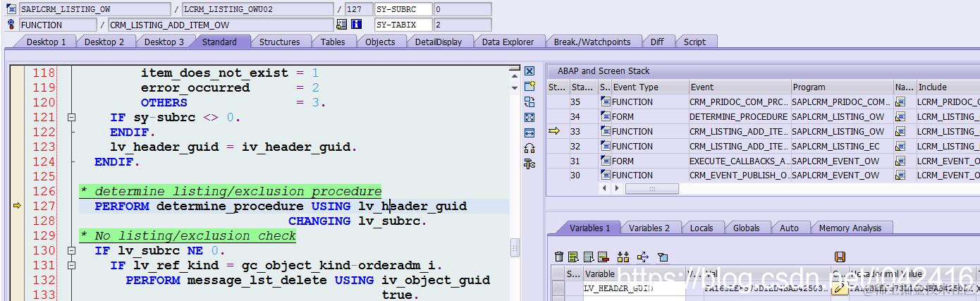980x301 pixels.
Task: Select the Standard tab
Action: 220,42
